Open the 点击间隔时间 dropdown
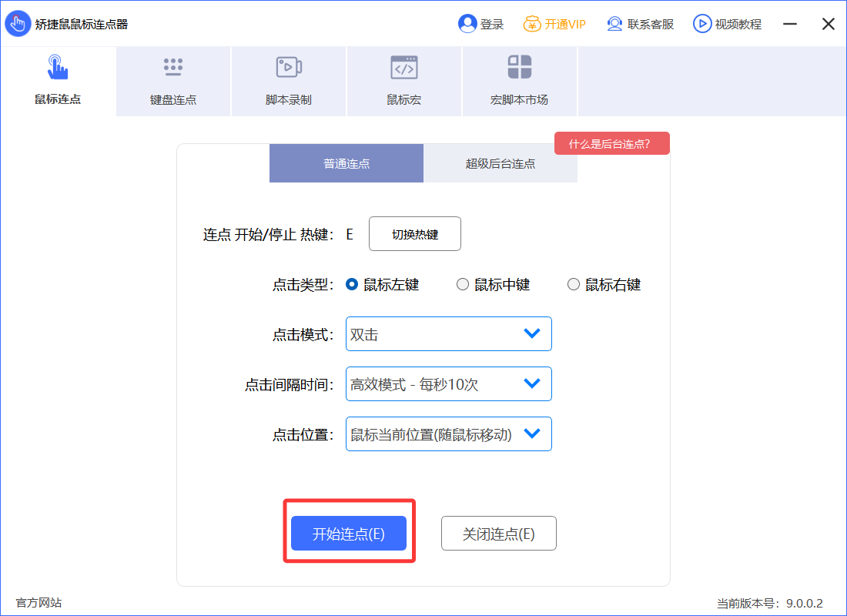The width and height of the screenshot is (847, 616). click(x=448, y=384)
